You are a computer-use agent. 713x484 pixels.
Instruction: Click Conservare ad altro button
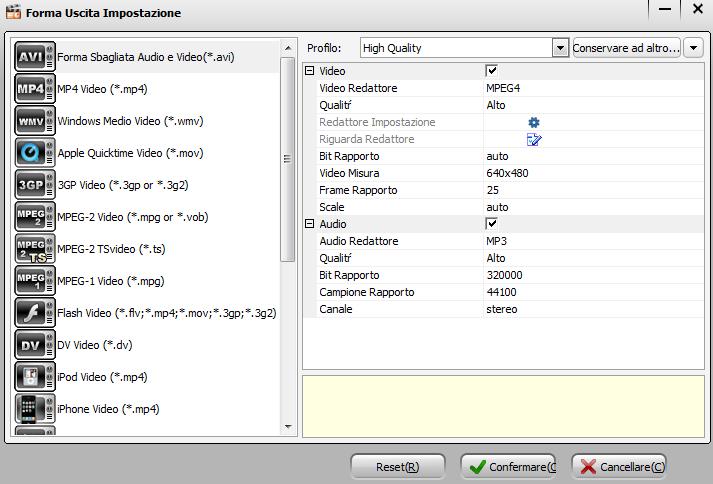click(x=627, y=48)
